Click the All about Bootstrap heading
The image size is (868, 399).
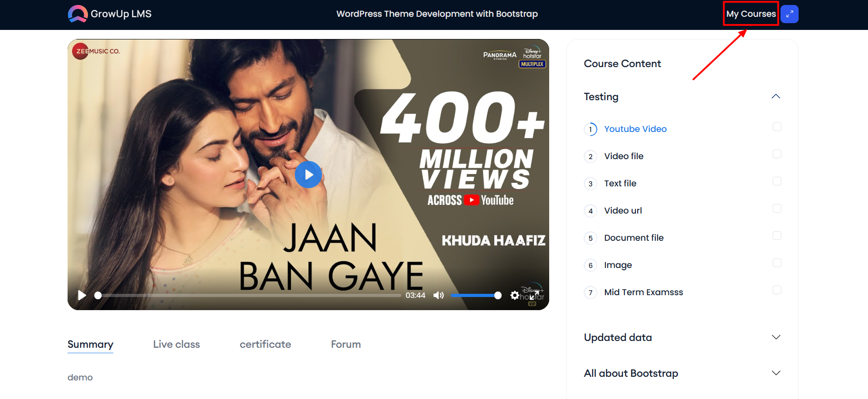(631, 373)
